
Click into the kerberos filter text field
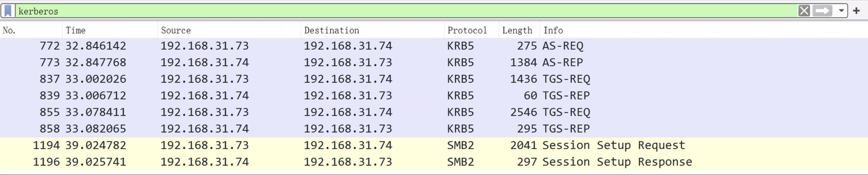[404, 11]
